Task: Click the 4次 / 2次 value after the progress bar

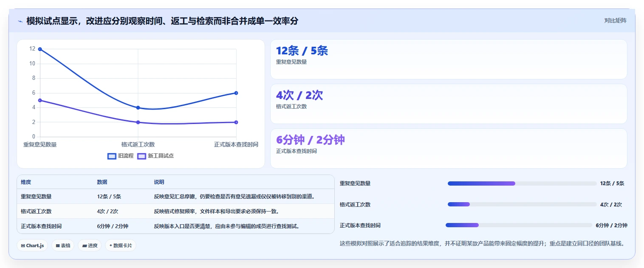Action: 611,204
